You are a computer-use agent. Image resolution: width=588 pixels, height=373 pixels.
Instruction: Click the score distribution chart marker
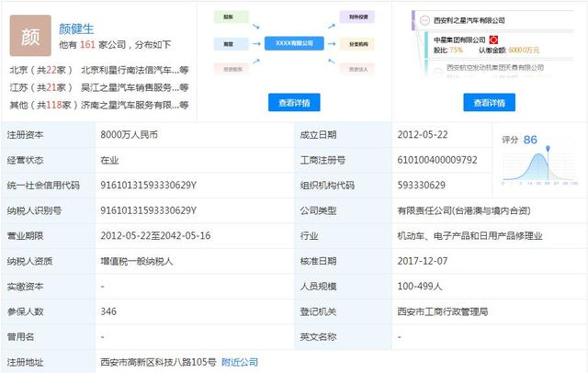[548, 149]
